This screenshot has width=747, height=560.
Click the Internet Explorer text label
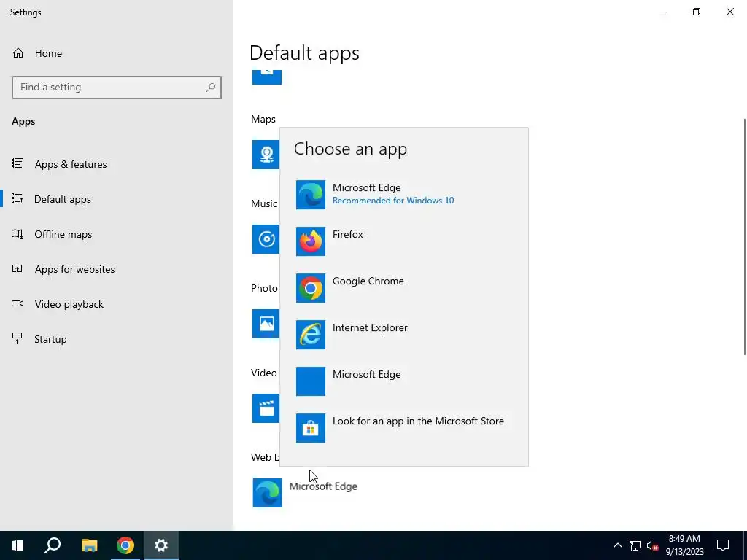point(370,327)
